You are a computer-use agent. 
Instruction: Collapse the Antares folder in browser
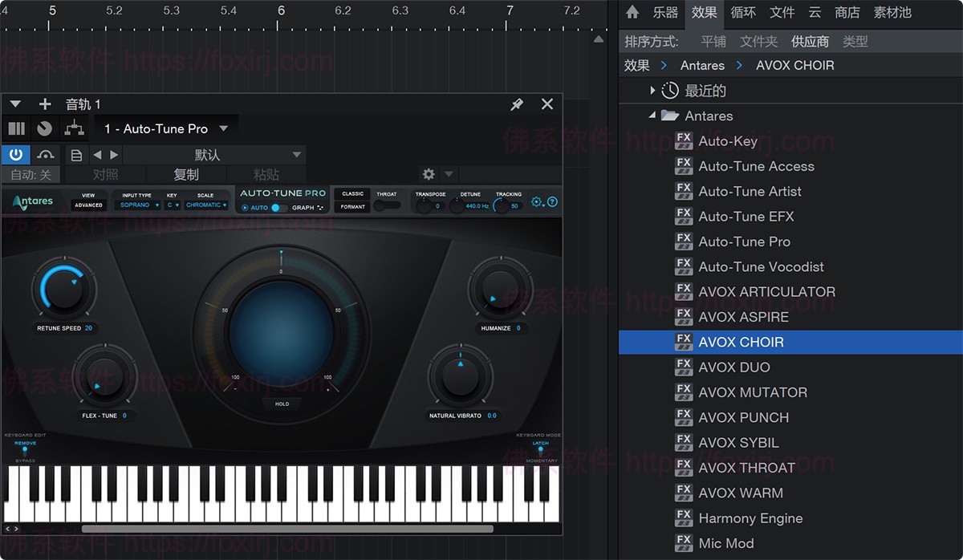click(652, 116)
